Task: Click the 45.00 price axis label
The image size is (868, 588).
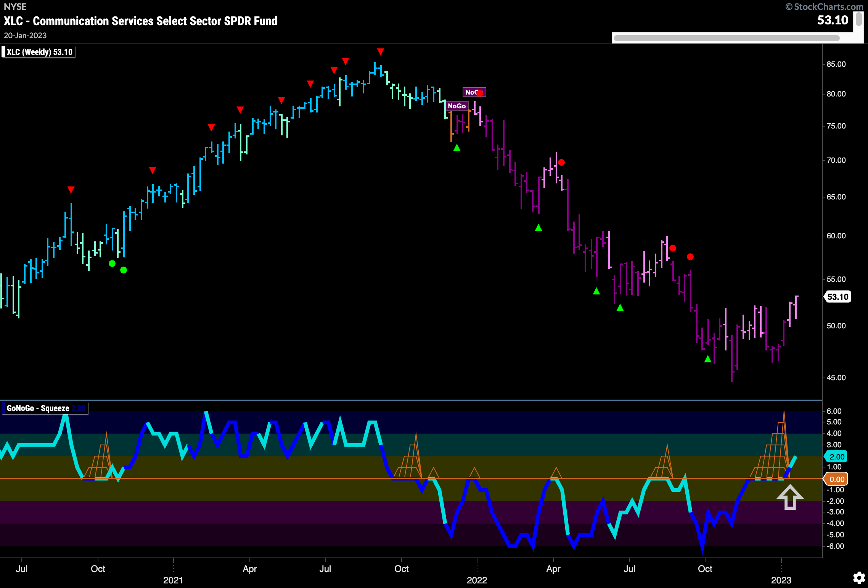Action: pyautogui.click(x=836, y=378)
